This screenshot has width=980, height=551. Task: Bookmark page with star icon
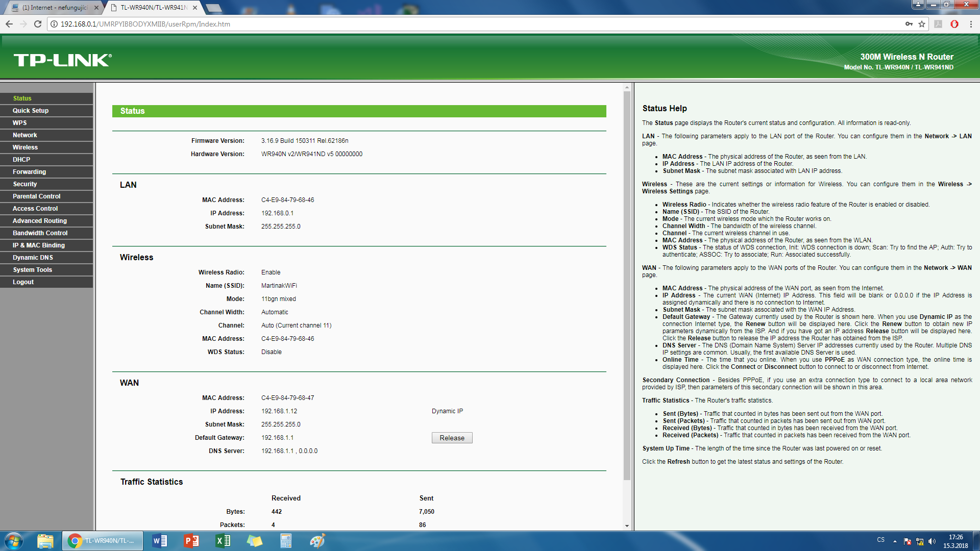(922, 24)
